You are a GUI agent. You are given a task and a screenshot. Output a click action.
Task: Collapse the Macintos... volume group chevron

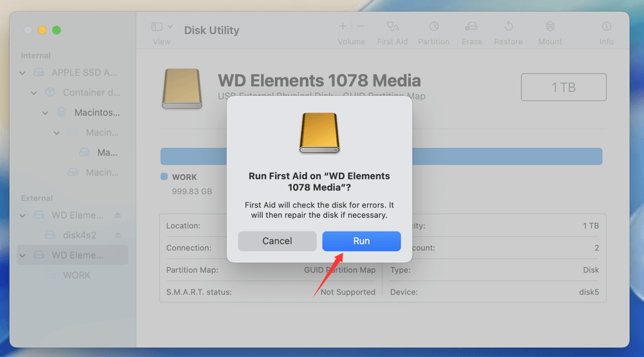(x=46, y=113)
